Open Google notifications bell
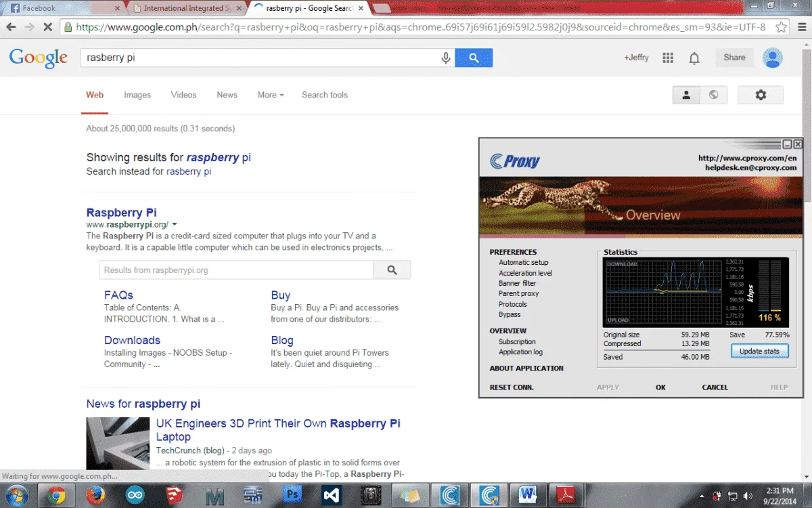The image size is (812, 508). pos(694,58)
